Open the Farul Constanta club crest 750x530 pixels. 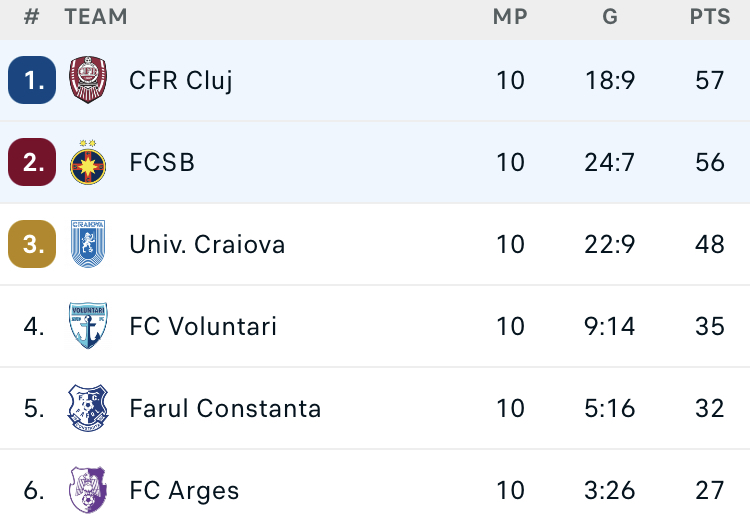click(x=88, y=408)
